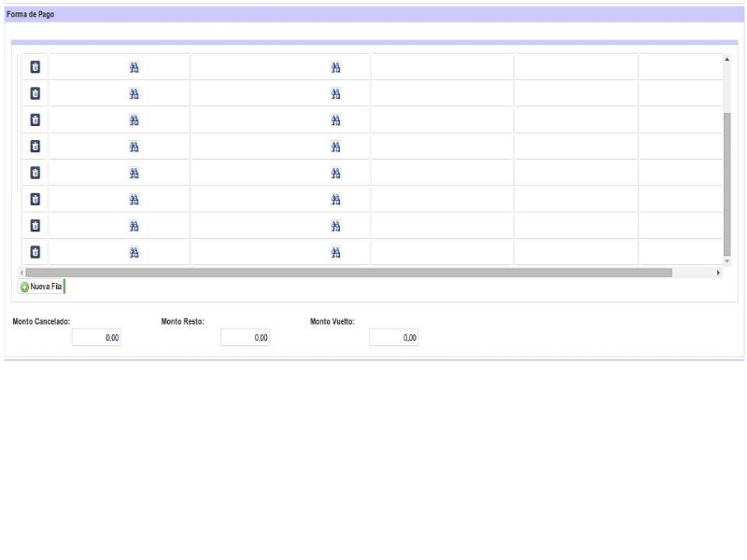The height and width of the screenshot is (560, 747).
Task: Open the left binoculars search in the first row
Action: (134, 67)
